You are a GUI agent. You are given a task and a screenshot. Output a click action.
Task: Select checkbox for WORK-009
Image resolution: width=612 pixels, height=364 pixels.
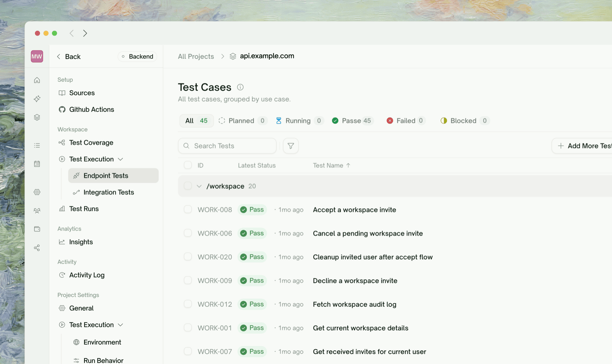click(x=188, y=280)
